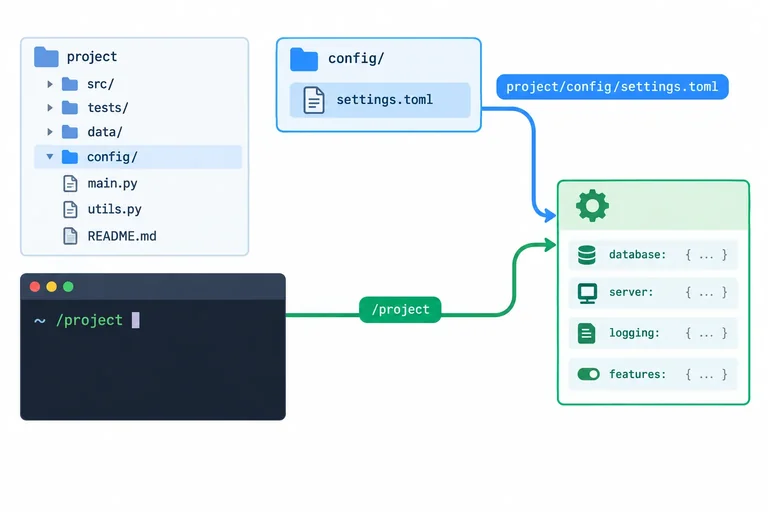Screen dimensions: 768x512
Task: Click the large config/ folder icon
Action: click(304, 59)
